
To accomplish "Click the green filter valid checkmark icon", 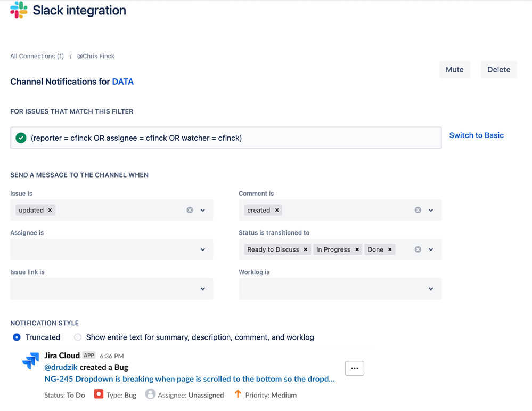I will 21,138.
